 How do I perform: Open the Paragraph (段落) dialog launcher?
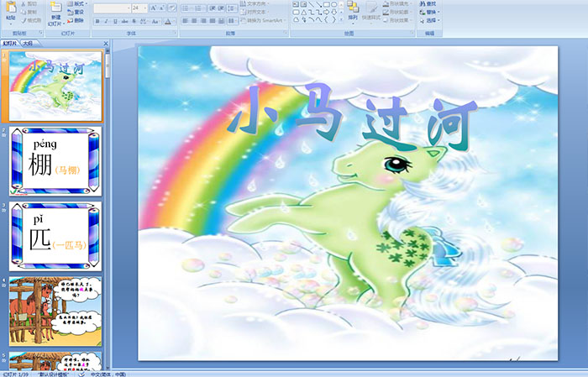(x=286, y=34)
